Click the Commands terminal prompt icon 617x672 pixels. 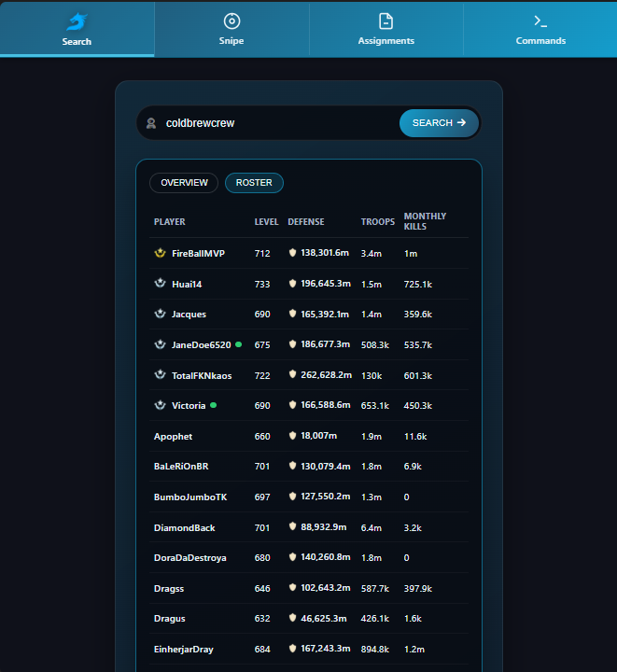pyautogui.click(x=540, y=21)
